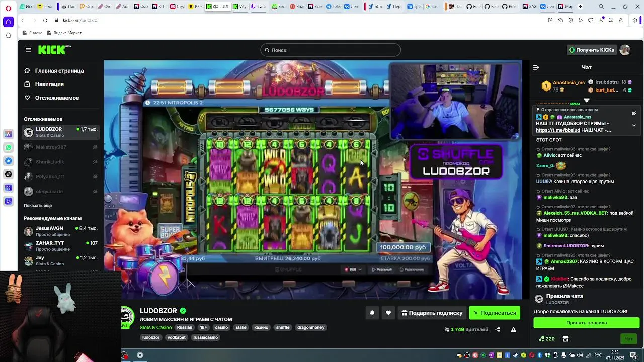Image resolution: width=644 pixels, height=362 pixels.
Task: Accept chat rules with Принять правила
Action: pyautogui.click(x=586, y=323)
